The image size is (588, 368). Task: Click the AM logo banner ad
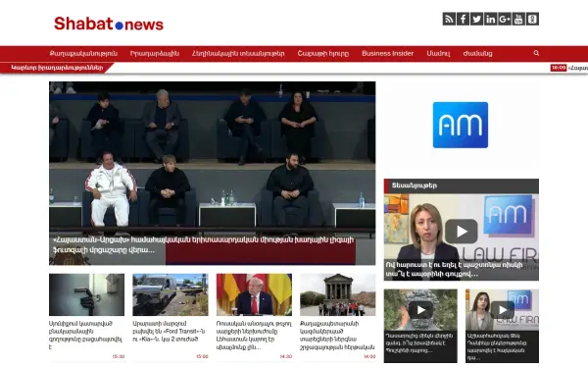pyautogui.click(x=461, y=125)
